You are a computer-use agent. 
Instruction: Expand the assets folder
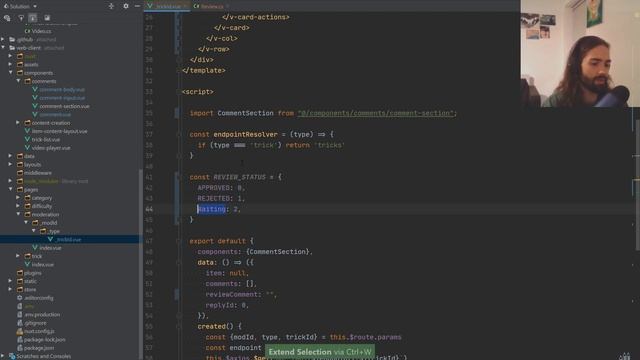point(11,64)
